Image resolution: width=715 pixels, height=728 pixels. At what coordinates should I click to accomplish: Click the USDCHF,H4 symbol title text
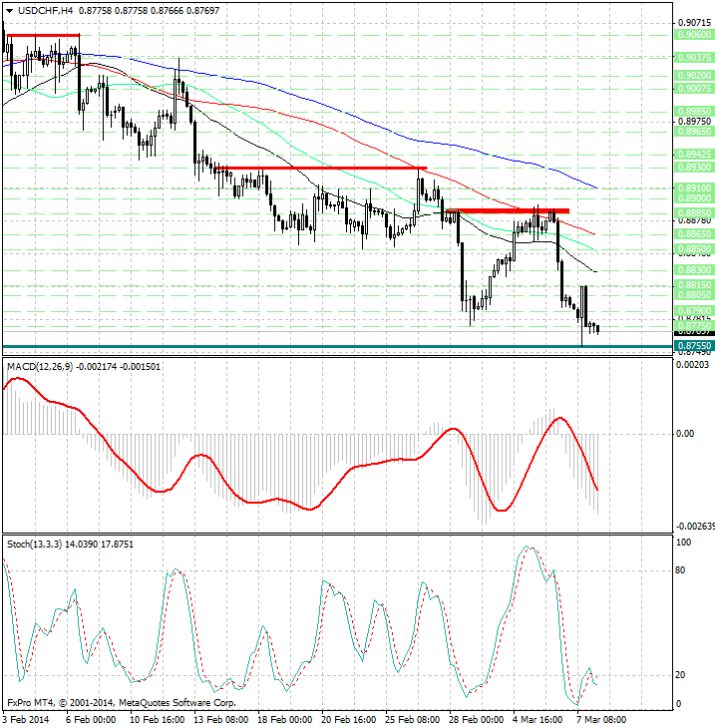[x=46, y=10]
